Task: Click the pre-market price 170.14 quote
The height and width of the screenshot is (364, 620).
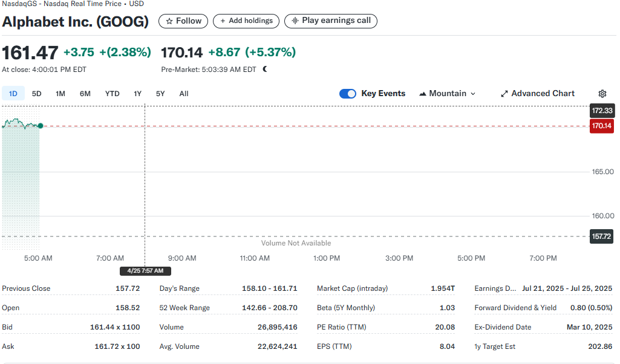Action: pyautogui.click(x=181, y=53)
